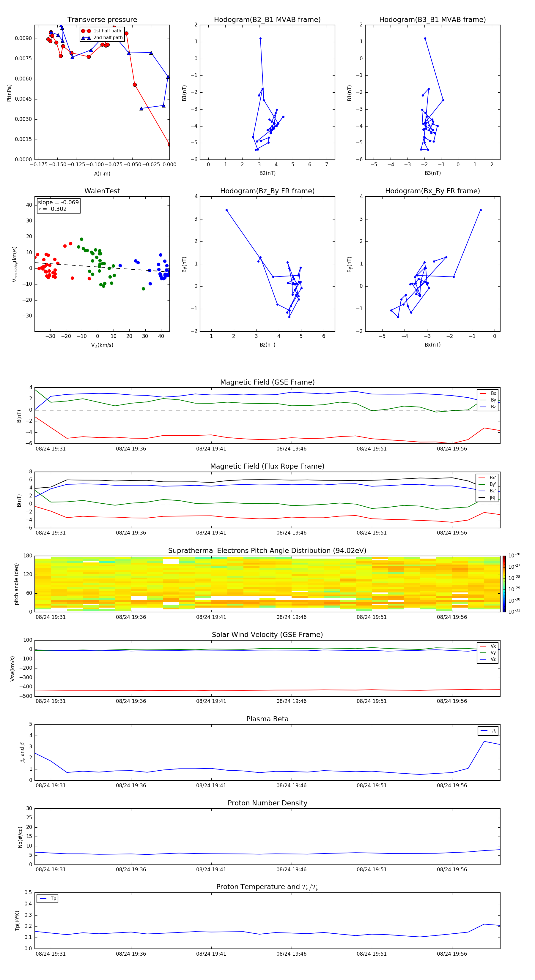Click the "Pt(nPa)" y-axis label
This screenshot has width=535, height=980.
click(9, 93)
